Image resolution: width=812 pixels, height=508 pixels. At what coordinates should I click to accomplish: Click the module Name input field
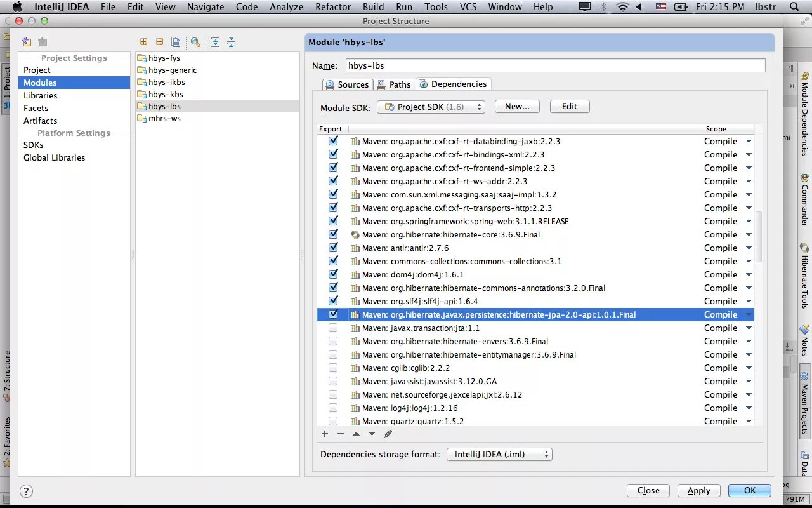click(555, 65)
